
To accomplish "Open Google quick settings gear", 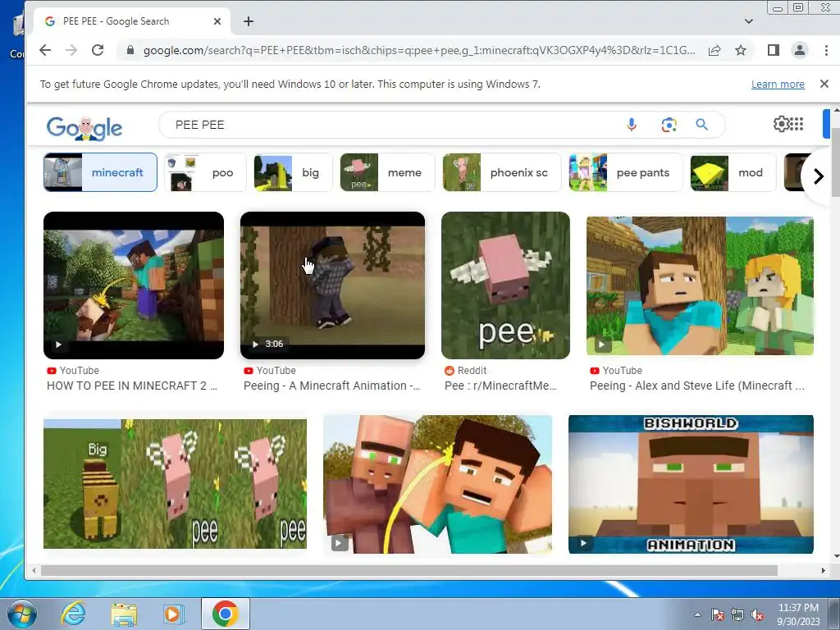I will (782, 125).
